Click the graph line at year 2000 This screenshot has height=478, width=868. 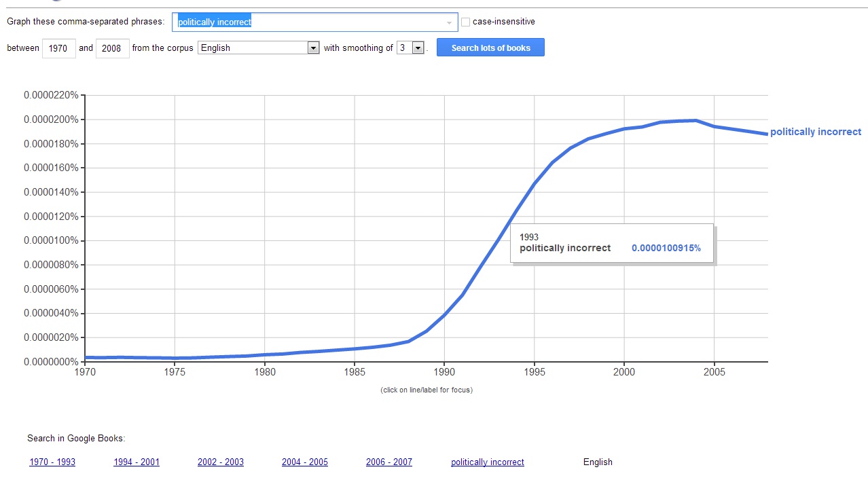624,129
